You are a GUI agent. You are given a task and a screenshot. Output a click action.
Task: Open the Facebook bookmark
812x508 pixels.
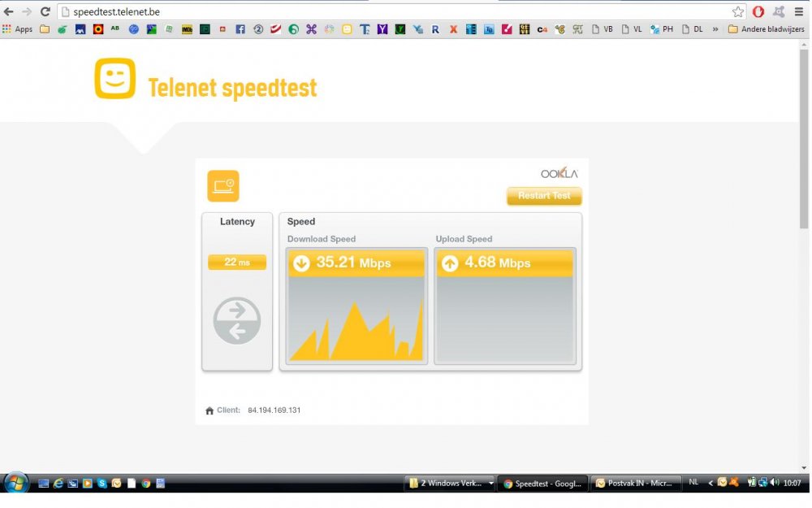click(240, 29)
